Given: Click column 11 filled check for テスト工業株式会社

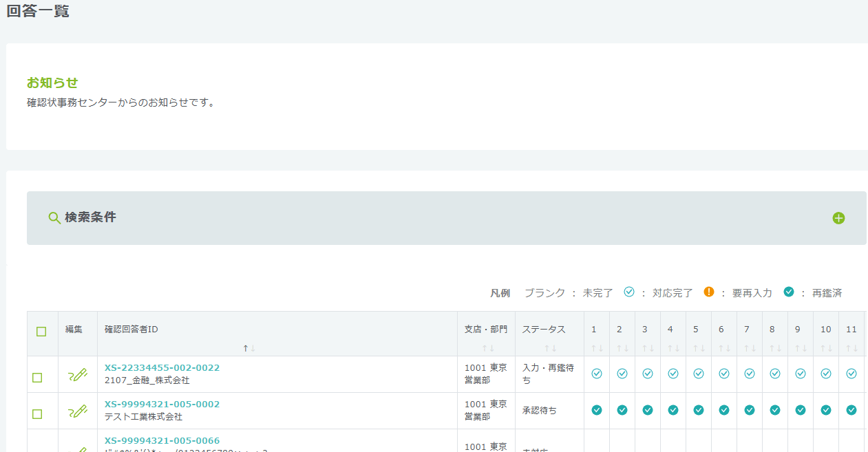Looking at the screenshot, I should coord(851,410).
